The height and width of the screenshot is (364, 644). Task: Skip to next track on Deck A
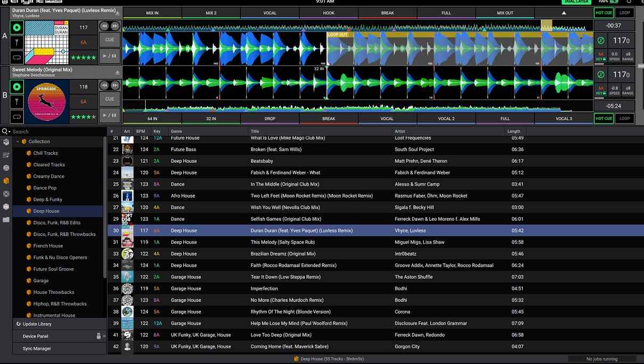pyautogui.click(x=115, y=26)
